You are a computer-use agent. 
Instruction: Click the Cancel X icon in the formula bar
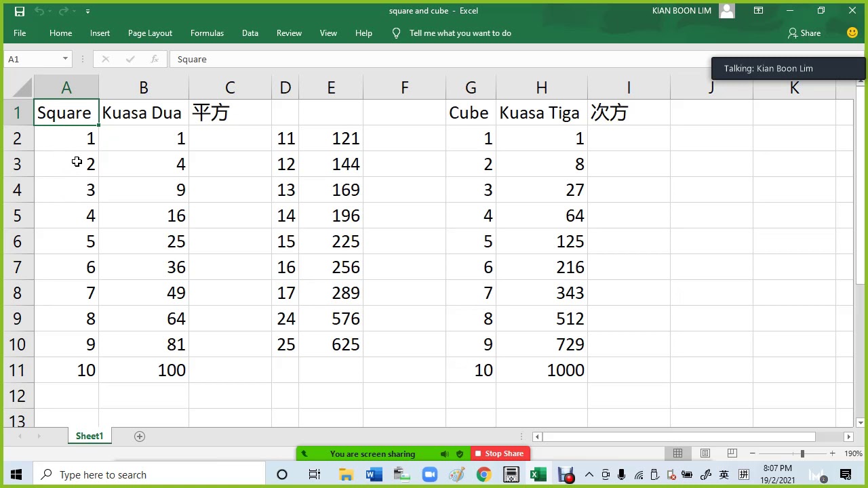pyautogui.click(x=106, y=60)
